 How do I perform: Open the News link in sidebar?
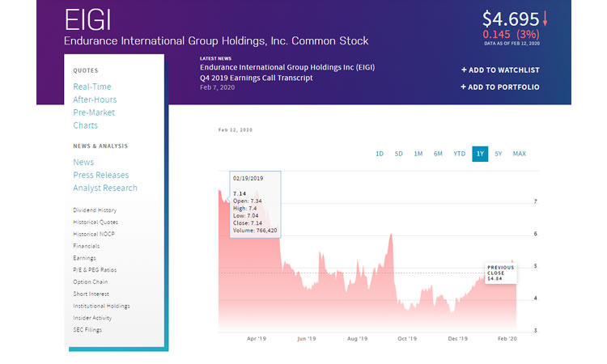pyautogui.click(x=83, y=162)
